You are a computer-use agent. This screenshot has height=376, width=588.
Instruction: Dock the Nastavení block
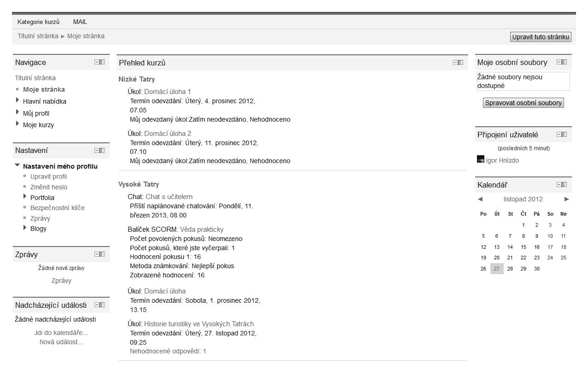pos(102,150)
